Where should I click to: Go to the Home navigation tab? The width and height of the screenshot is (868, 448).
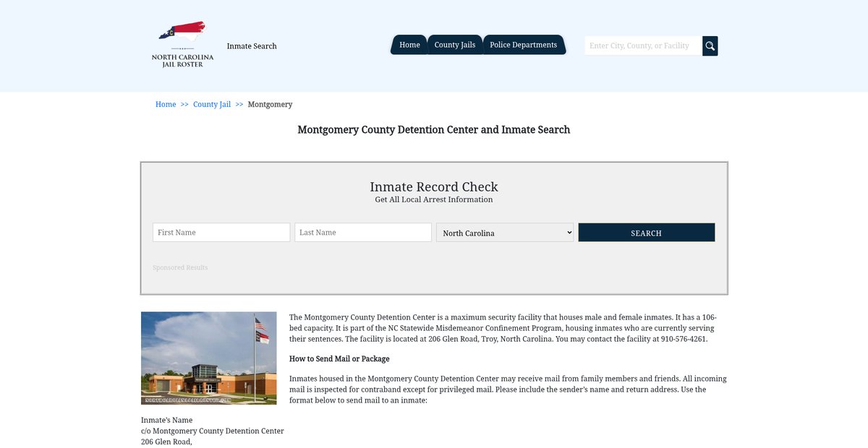pos(409,45)
